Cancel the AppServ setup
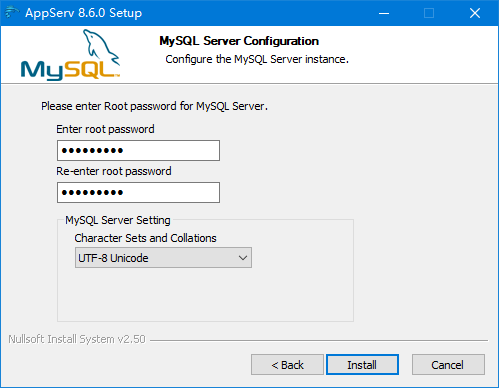Image resolution: width=499 pixels, height=388 pixels. (448, 365)
